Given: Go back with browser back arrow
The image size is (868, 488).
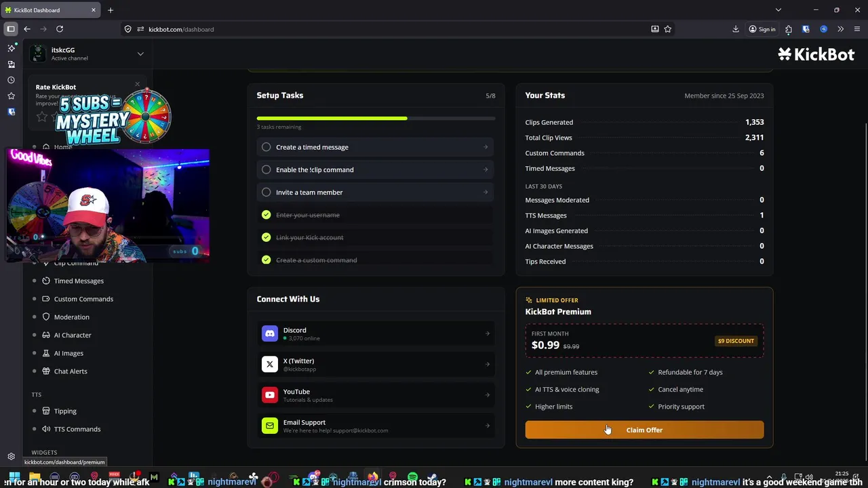Looking at the screenshot, I should click(x=27, y=29).
